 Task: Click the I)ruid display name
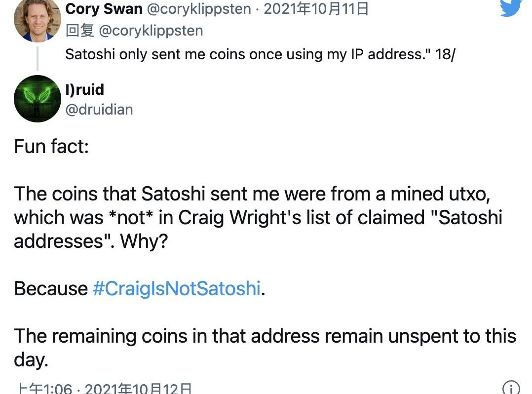[x=84, y=89]
